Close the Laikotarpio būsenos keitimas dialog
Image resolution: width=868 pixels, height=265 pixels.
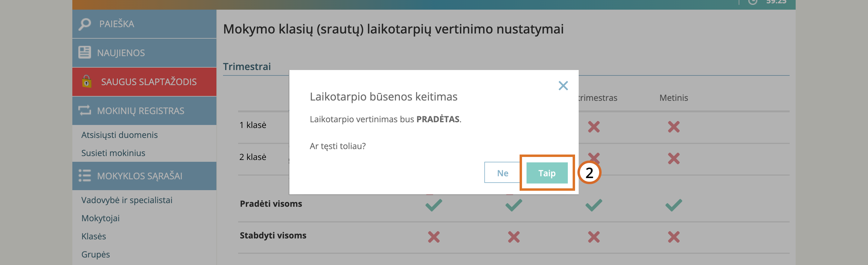pyautogui.click(x=563, y=86)
